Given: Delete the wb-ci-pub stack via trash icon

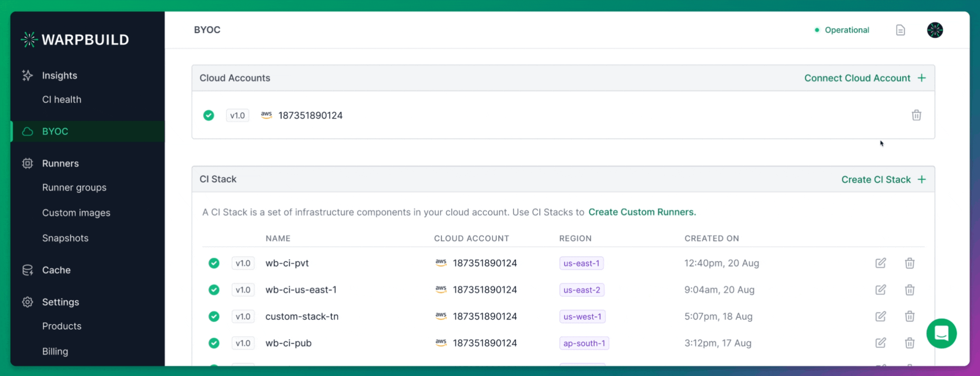Looking at the screenshot, I should 910,343.
